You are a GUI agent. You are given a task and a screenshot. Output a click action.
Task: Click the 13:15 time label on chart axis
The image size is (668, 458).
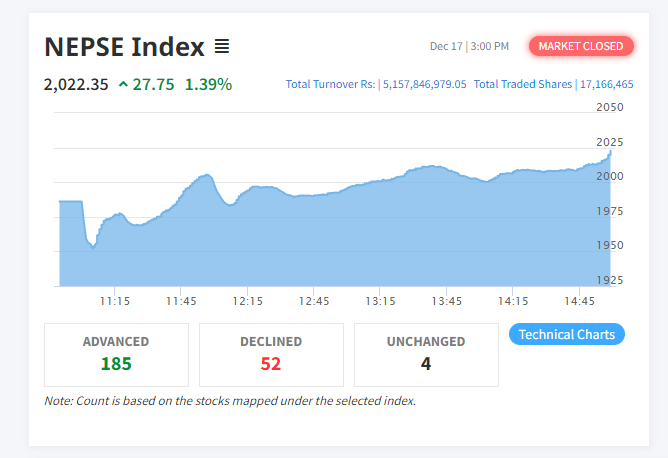pos(380,301)
